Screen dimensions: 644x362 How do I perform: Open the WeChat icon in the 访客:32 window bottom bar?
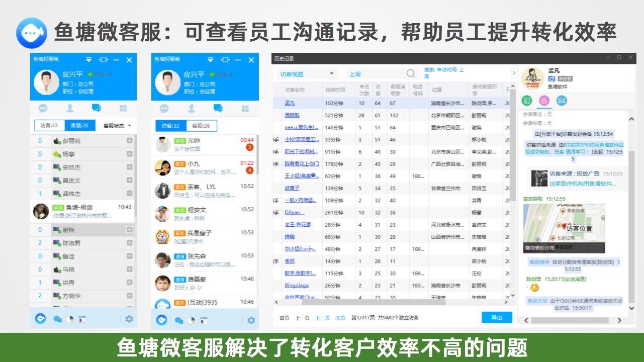[179, 320]
